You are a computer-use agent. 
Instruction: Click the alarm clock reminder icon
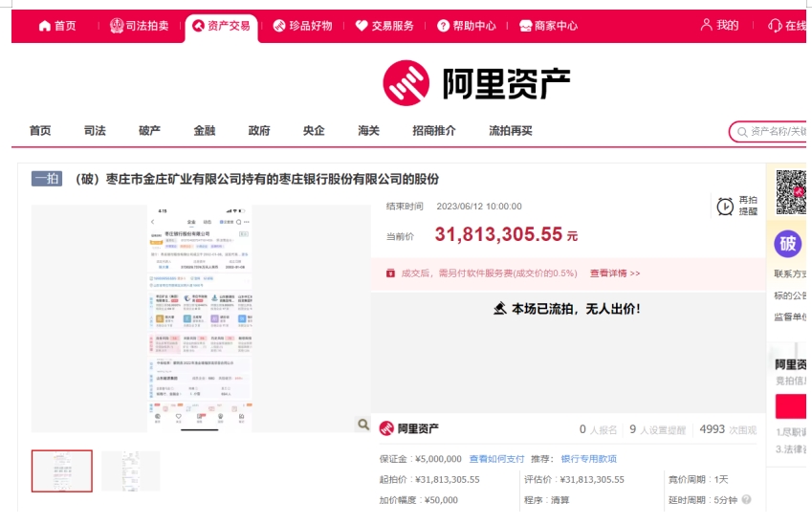click(x=725, y=207)
